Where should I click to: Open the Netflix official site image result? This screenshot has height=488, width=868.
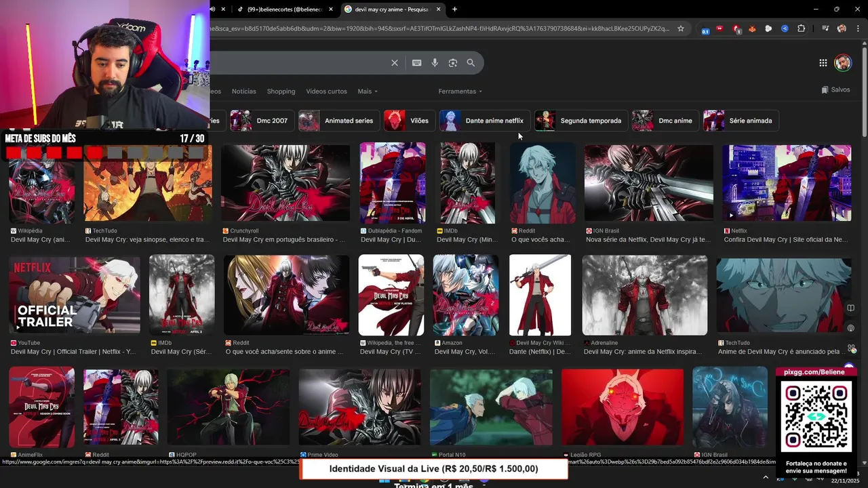787,183
